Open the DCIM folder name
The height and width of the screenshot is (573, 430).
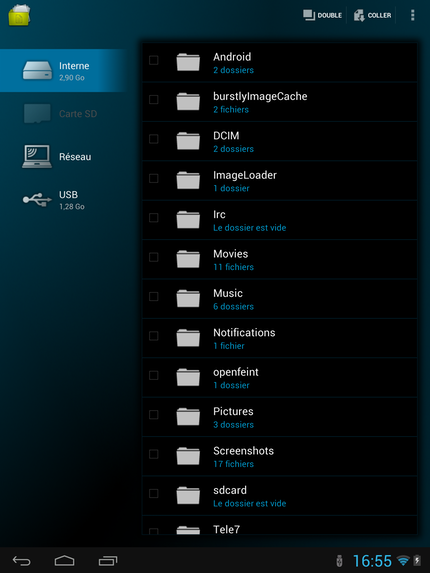[226, 136]
